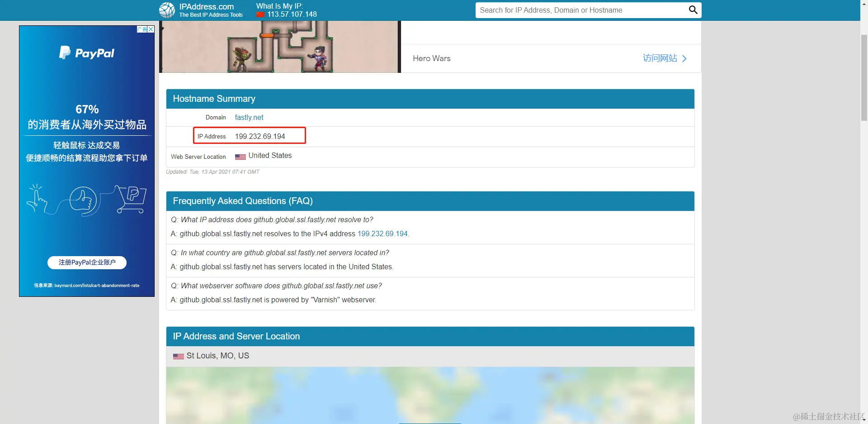Click the Hero Wars ad title
The image size is (868, 424).
(432, 58)
